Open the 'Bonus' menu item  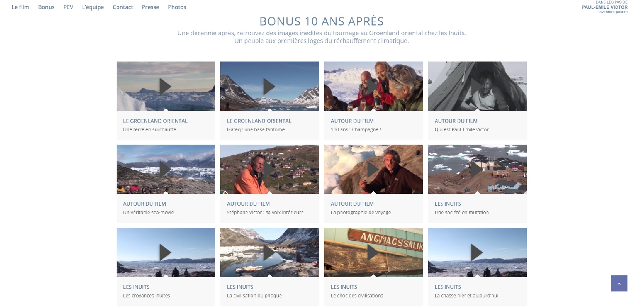tap(46, 7)
